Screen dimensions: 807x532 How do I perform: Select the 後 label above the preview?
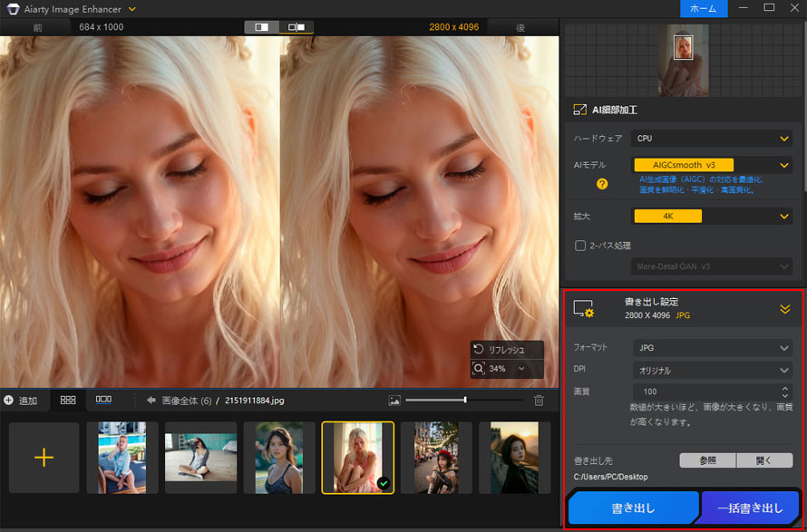[520, 27]
